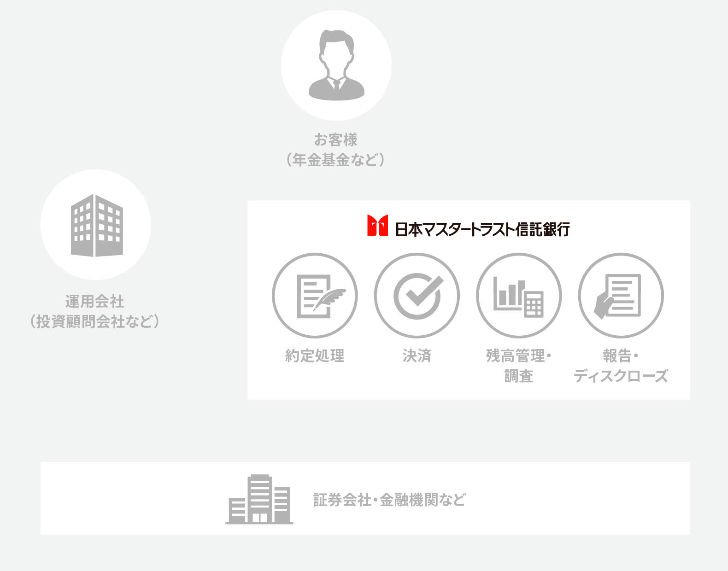Click the red Master Trust Bank logo mark
The height and width of the screenshot is (571, 728).
coord(377,226)
